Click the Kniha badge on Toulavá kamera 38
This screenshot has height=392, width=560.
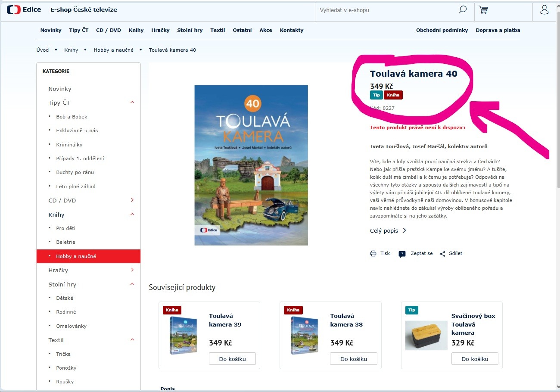click(293, 310)
